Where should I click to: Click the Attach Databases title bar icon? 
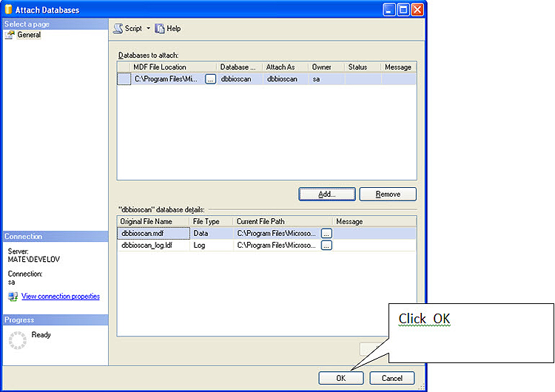pos(8,10)
